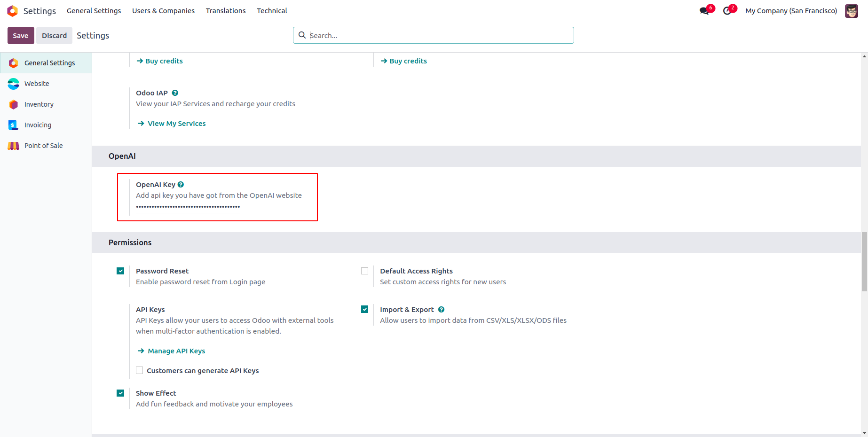
Task: Click the Import & Export help icon
Action: pyautogui.click(x=441, y=310)
